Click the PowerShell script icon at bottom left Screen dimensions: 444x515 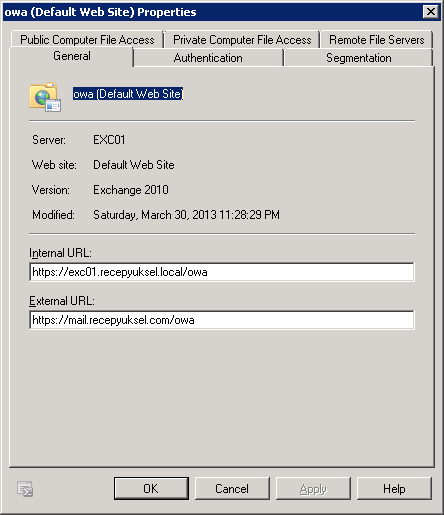[x=25, y=489]
